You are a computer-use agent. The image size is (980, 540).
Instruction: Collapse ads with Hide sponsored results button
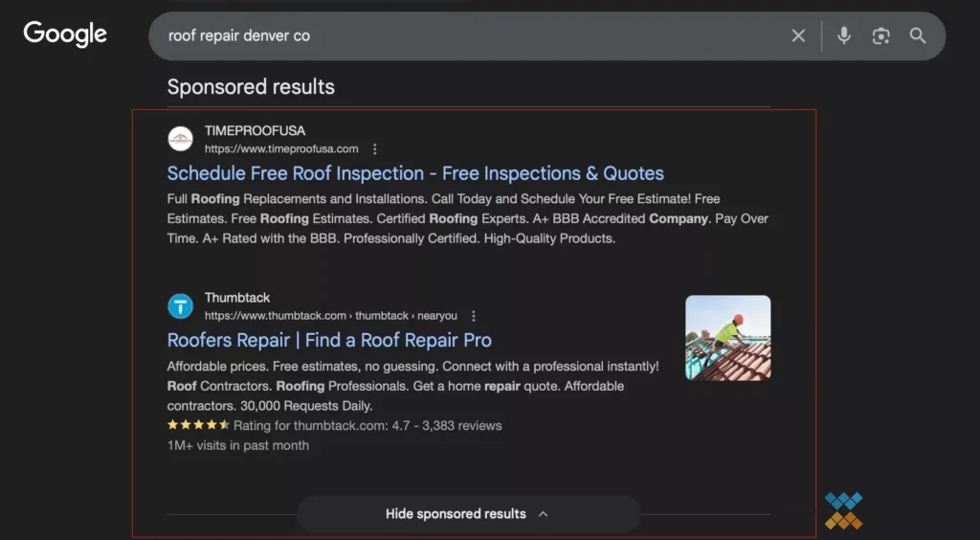coord(468,514)
